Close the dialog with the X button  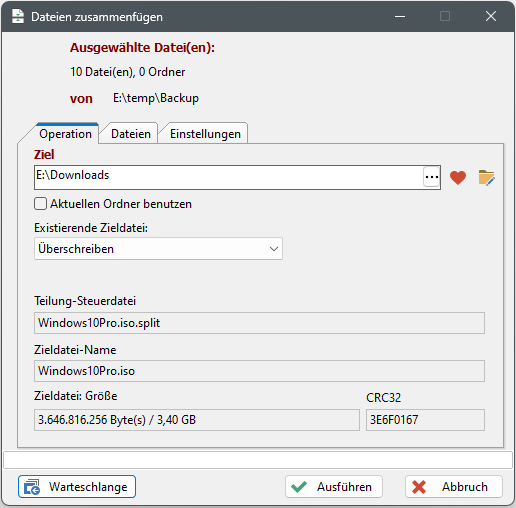(x=491, y=16)
